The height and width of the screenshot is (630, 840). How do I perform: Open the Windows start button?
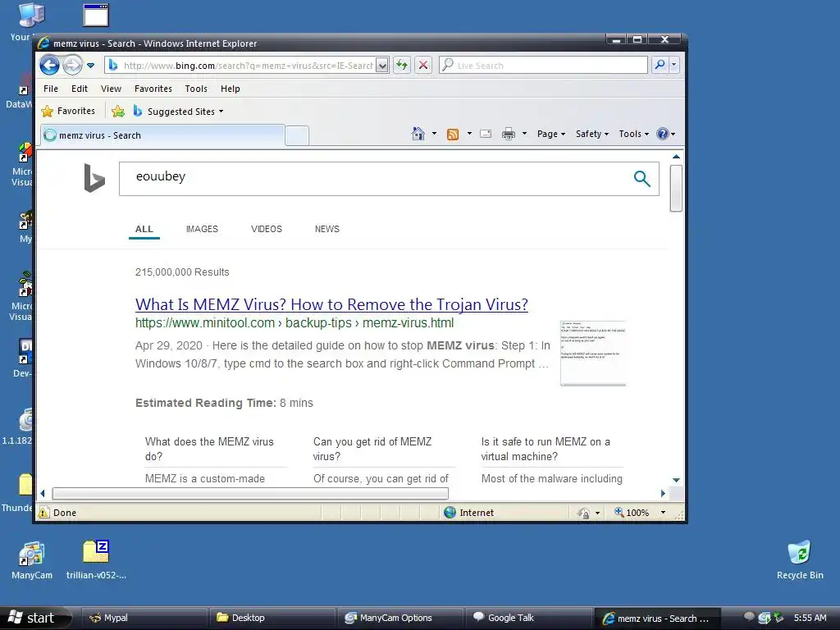pos(34,618)
